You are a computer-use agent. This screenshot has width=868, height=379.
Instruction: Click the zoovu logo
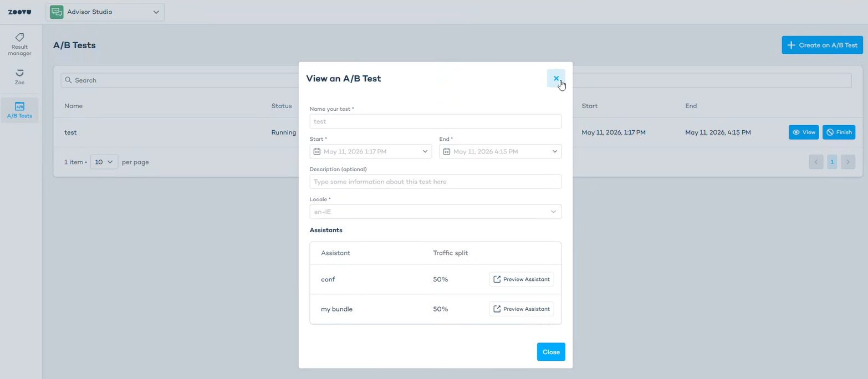[x=19, y=12]
